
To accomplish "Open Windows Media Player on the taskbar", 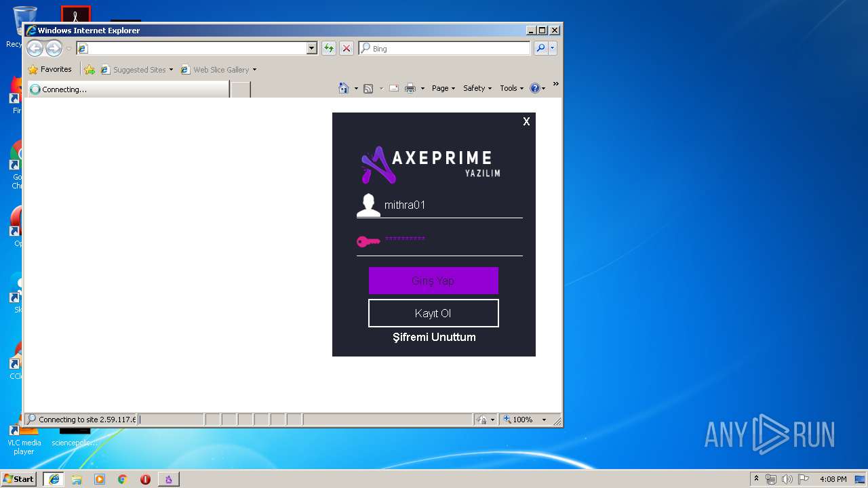I will 100,479.
